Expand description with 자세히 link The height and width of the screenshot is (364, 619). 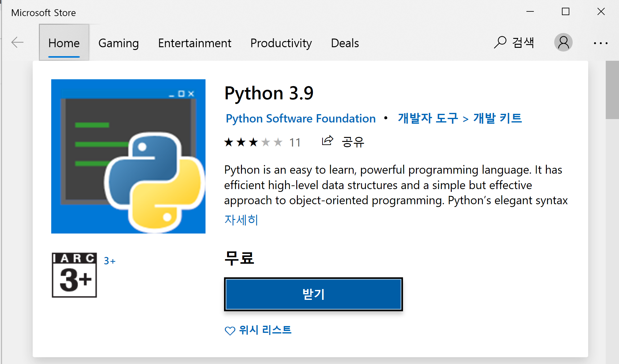[241, 220]
